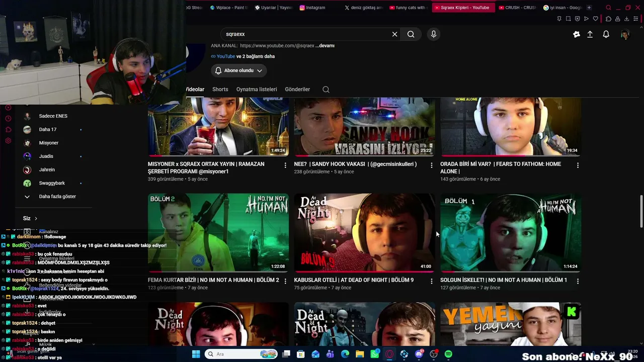Open options for MISYONER x SQRAEX ORTAK YAYIN video
The height and width of the screenshot is (362, 644).
coord(285,165)
